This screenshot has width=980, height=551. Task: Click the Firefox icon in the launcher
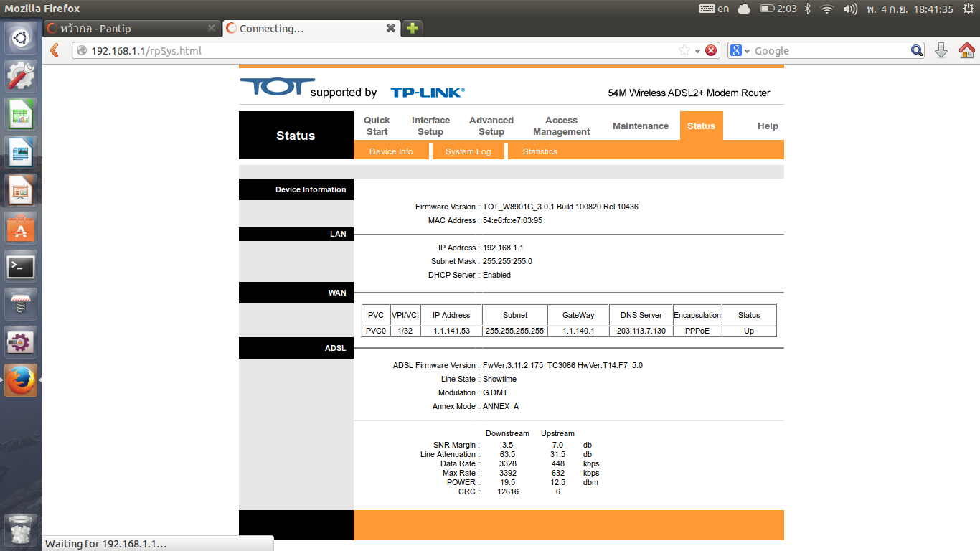point(21,380)
